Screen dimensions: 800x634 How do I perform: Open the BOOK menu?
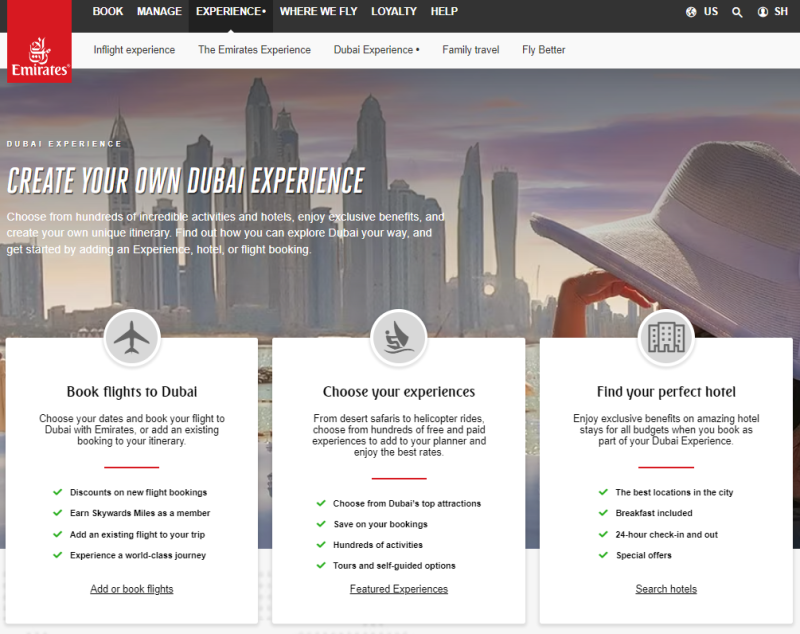(x=108, y=11)
